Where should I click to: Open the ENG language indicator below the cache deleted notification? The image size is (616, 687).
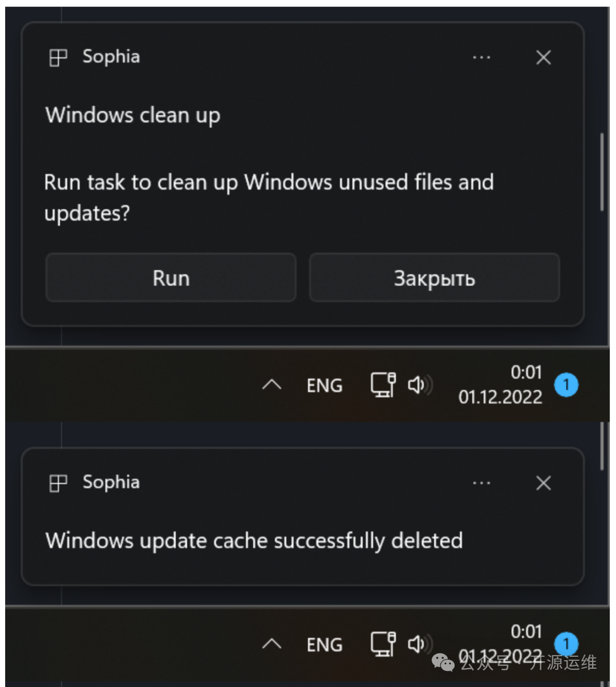click(325, 645)
